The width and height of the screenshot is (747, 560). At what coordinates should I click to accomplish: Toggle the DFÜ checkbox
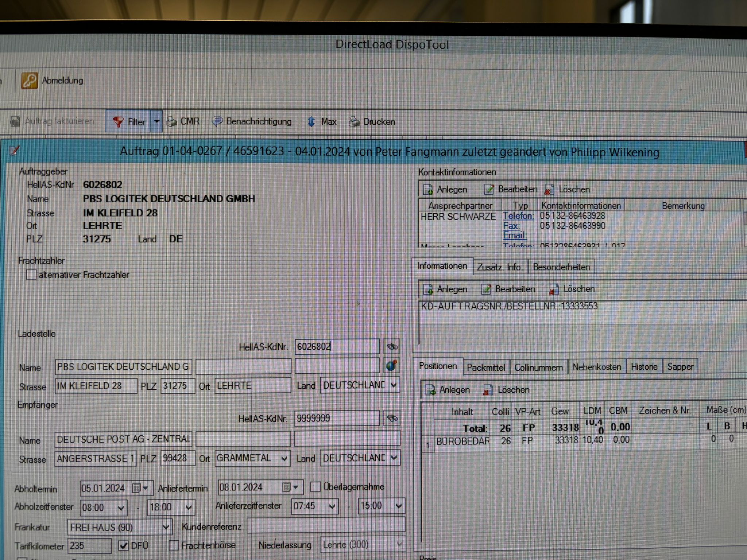[124, 545]
